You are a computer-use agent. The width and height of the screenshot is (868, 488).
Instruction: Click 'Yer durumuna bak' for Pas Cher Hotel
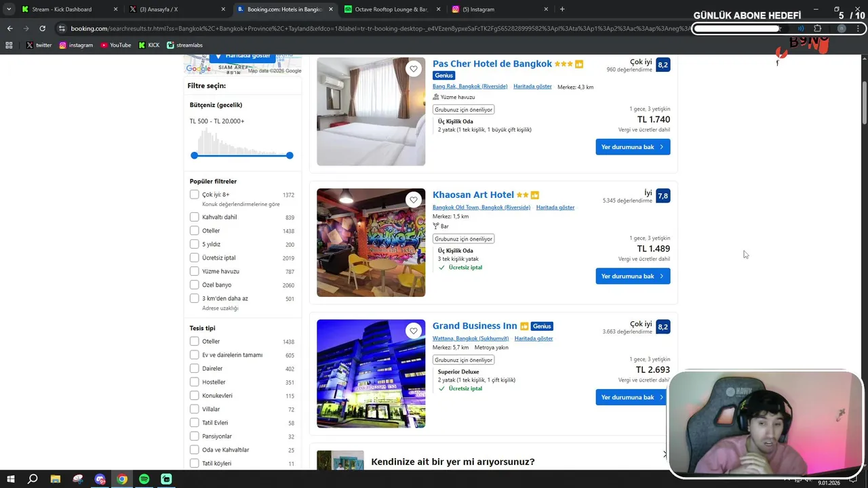pyautogui.click(x=633, y=147)
